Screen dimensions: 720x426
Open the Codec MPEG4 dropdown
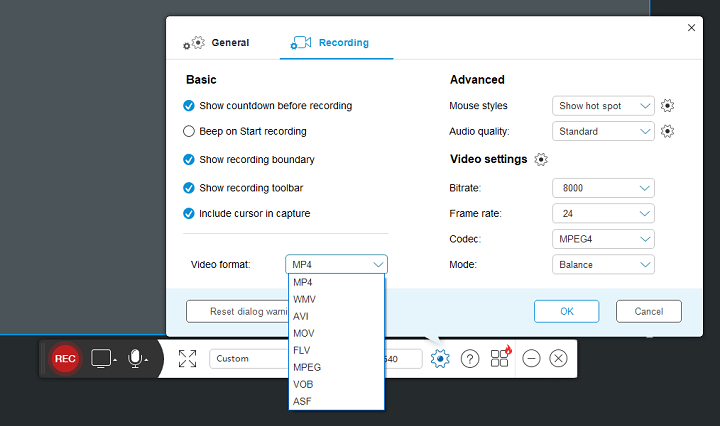click(603, 239)
